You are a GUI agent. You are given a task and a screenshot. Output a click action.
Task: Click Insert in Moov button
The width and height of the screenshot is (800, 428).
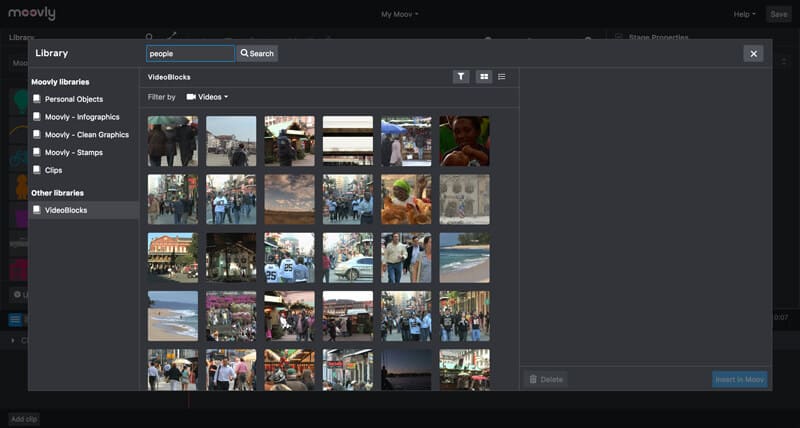[x=739, y=379]
